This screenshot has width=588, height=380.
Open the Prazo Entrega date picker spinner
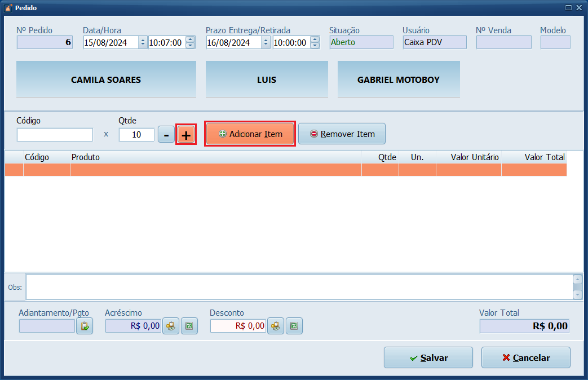coord(266,42)
